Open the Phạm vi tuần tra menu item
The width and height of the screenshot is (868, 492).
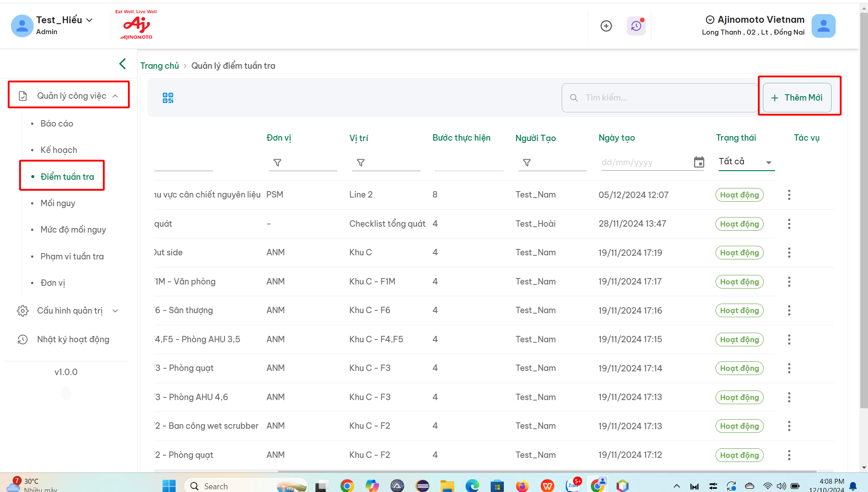coord(72,256)
